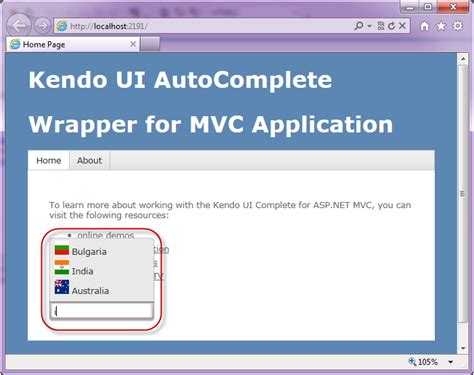
Task: Click the vertical scrollbar thumb
Action: point(463,194)
